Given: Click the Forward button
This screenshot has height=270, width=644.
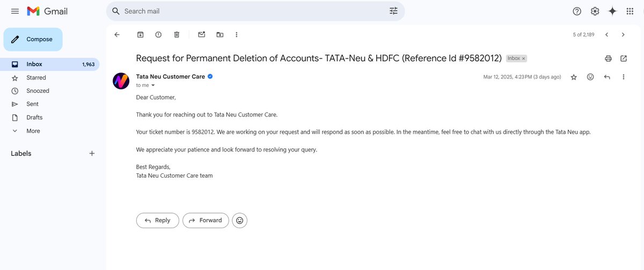Looking at the screenshot, I should (206, 220).
